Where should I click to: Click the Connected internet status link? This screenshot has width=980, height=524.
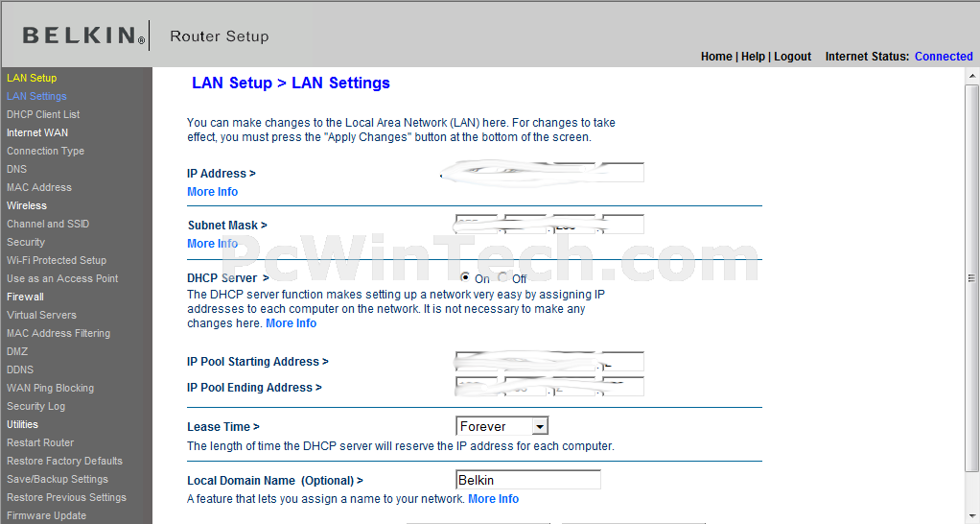click(944, 57)
